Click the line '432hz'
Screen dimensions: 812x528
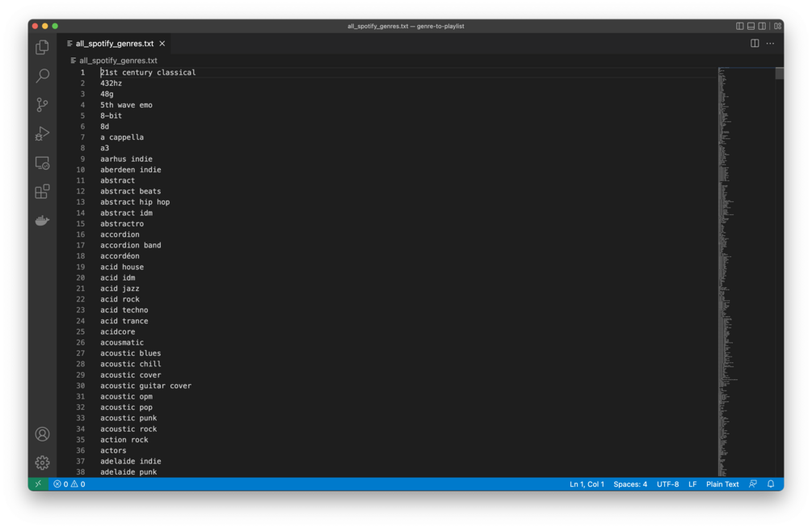111,83
